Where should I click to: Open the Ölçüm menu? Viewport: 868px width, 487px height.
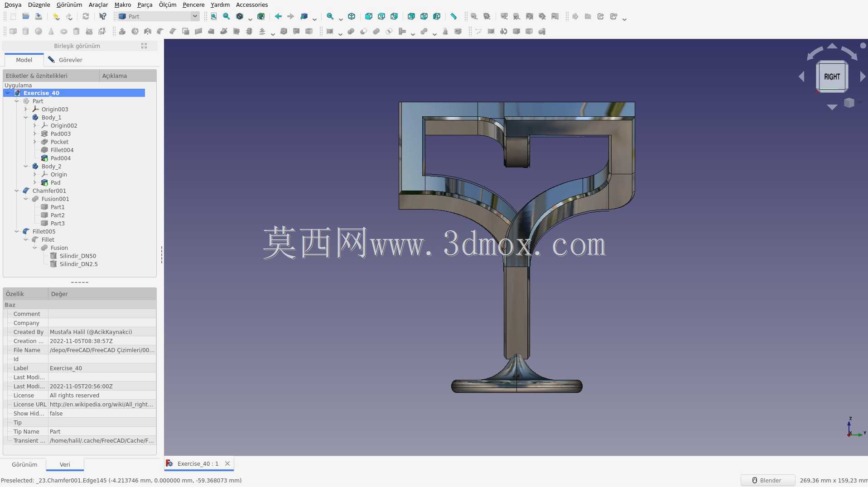pyautogui.click(x=168, y=5)
